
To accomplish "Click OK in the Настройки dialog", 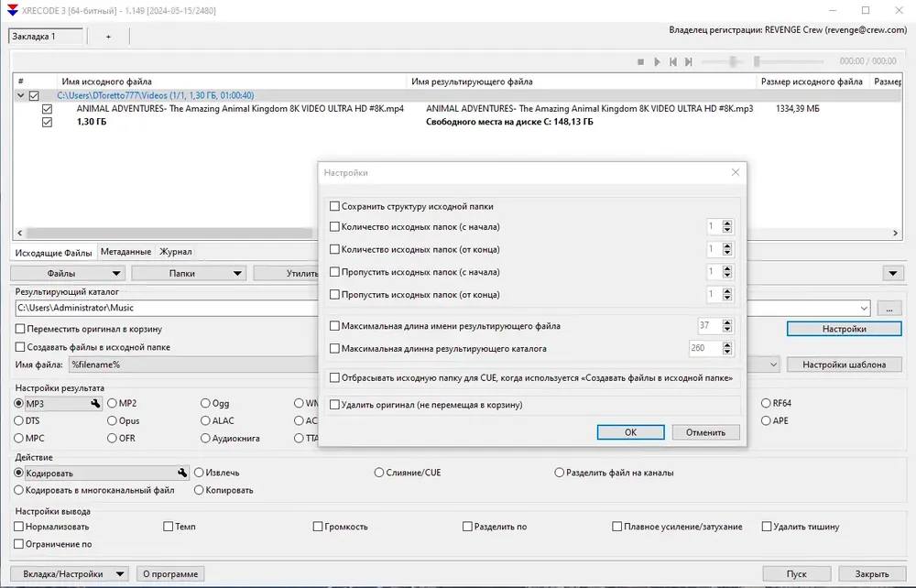I will pyautogui.click(x=630, y=432).
